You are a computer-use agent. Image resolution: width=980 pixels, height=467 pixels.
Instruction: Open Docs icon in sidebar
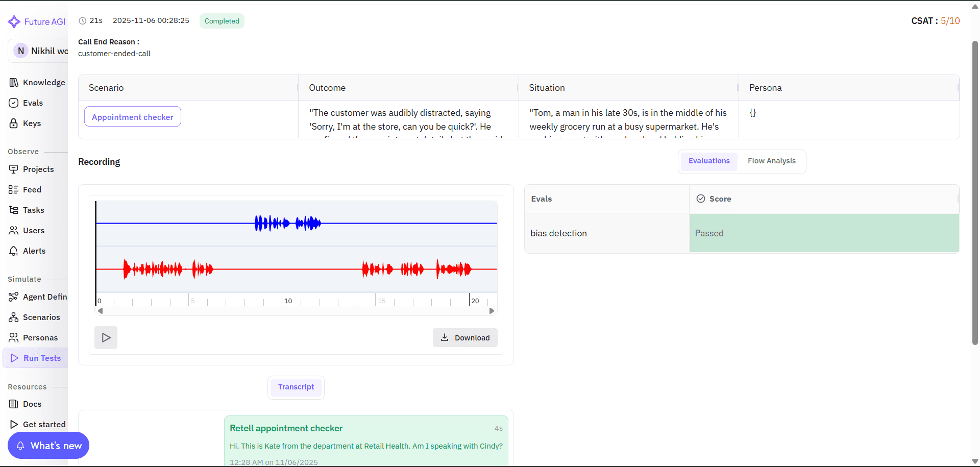click(x=14, y=404)
